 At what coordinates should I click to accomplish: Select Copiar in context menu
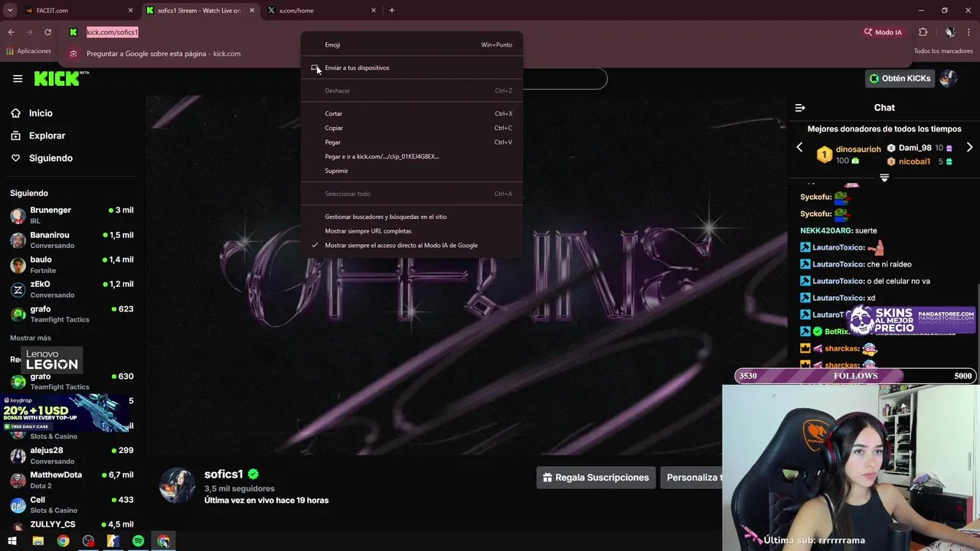point(412,128)
